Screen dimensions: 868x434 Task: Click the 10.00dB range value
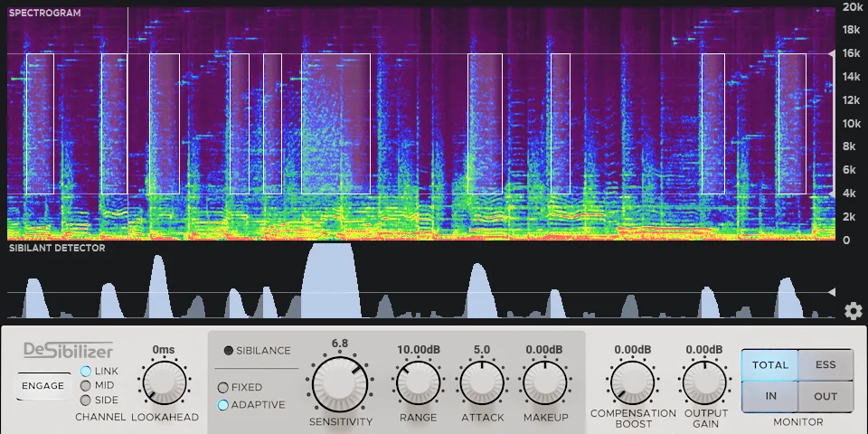(419, 349)
